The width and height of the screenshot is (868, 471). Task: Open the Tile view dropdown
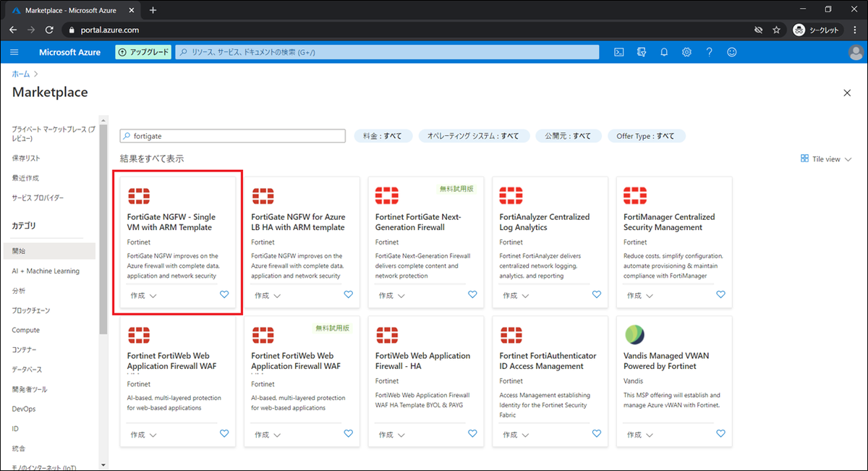click(826, 158)
